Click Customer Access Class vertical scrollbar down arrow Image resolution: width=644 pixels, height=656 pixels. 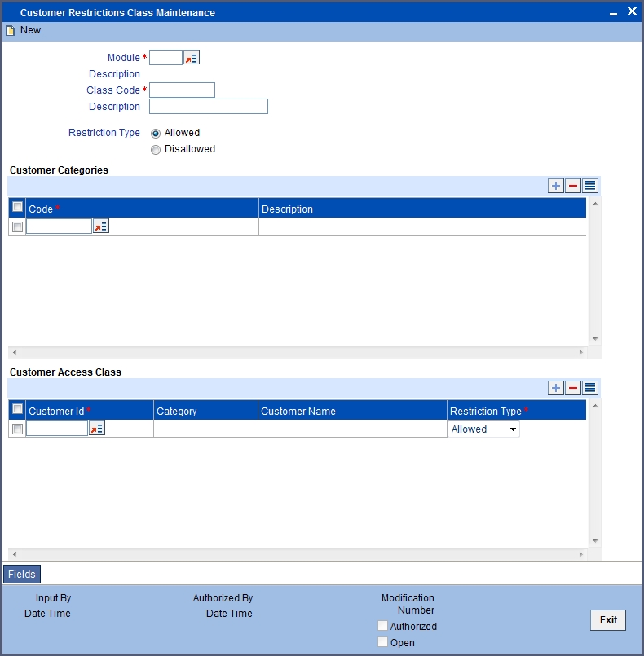595,541
